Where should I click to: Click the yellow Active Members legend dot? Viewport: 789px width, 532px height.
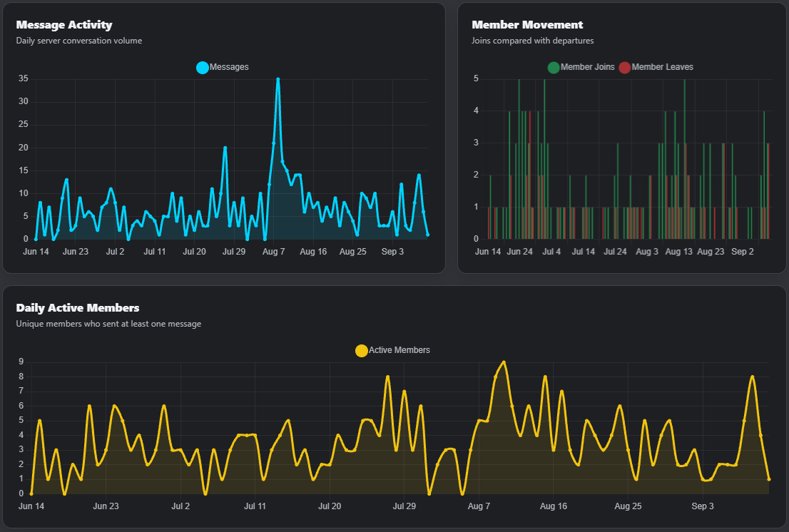[x=361, y=350]
